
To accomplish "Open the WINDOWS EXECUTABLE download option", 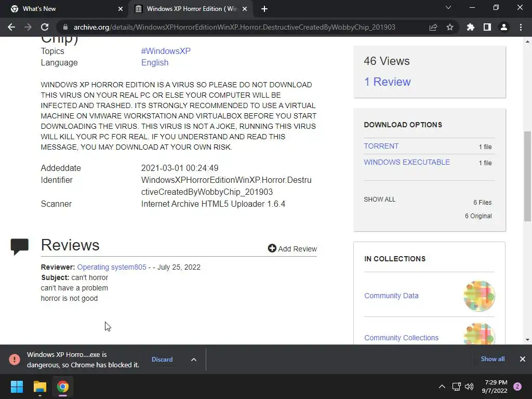I will (x=407, y=162).
